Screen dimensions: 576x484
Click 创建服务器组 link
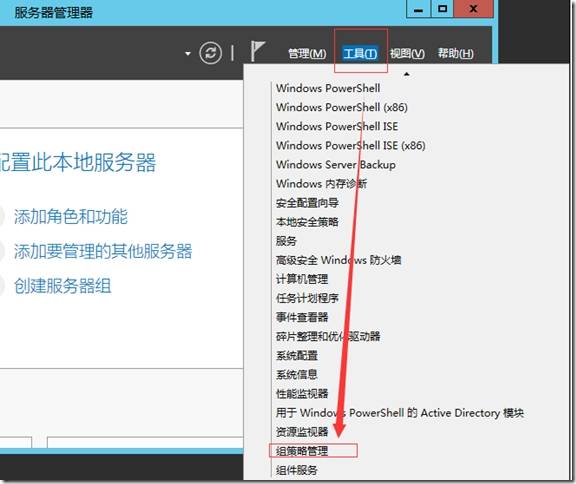coord(62,286)
